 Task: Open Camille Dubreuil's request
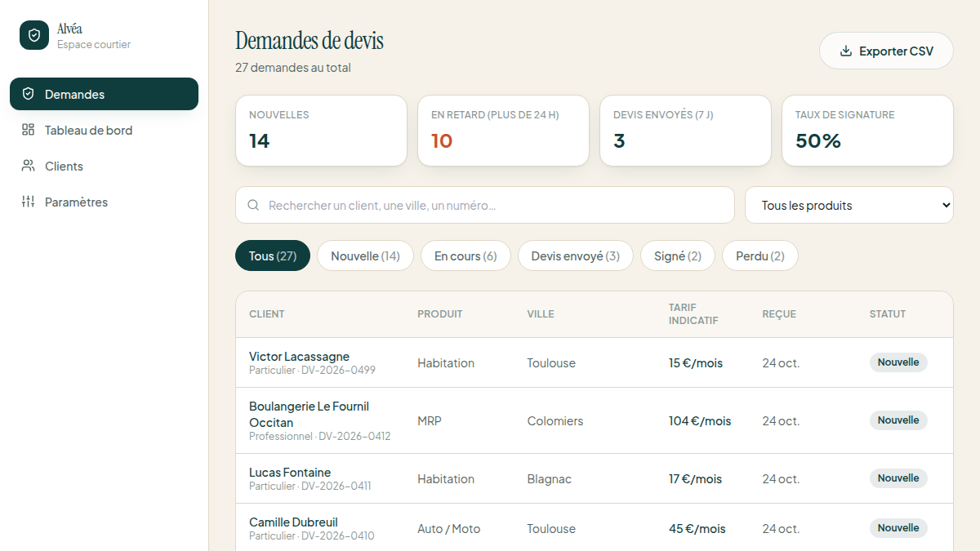click(595, 528)
